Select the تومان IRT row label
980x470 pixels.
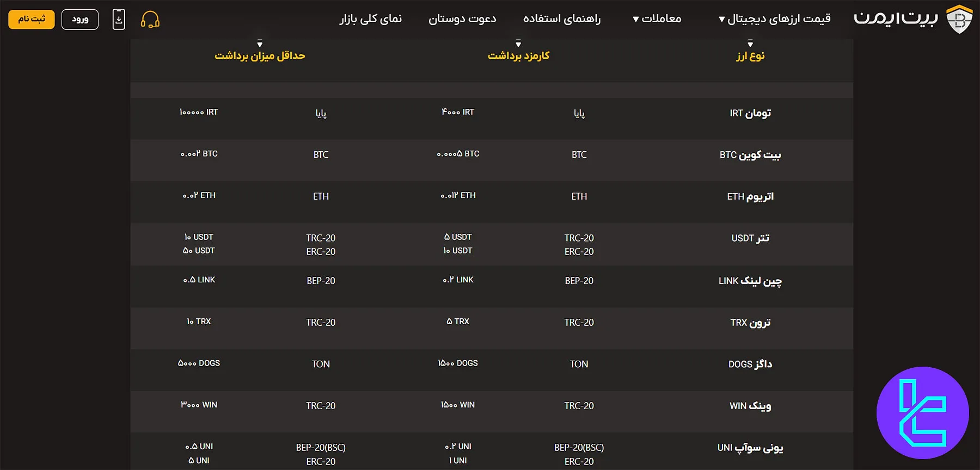pyautogui.click(x=750, y=113)
